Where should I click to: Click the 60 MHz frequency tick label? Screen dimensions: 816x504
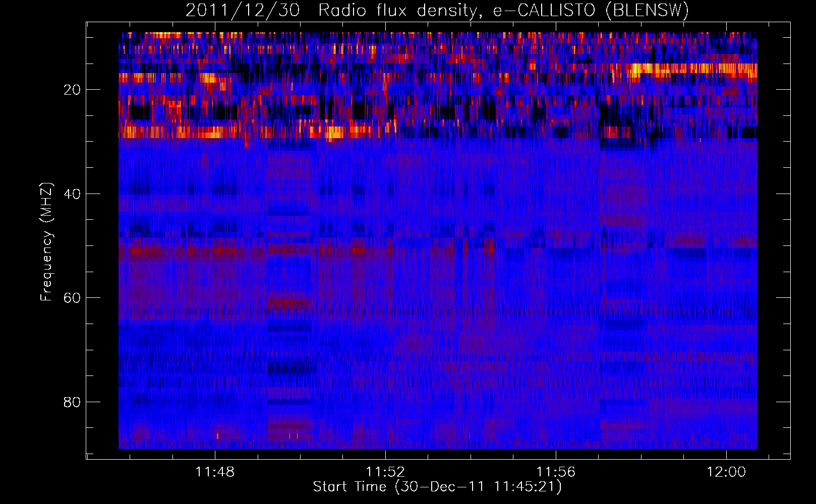point(72,298)
